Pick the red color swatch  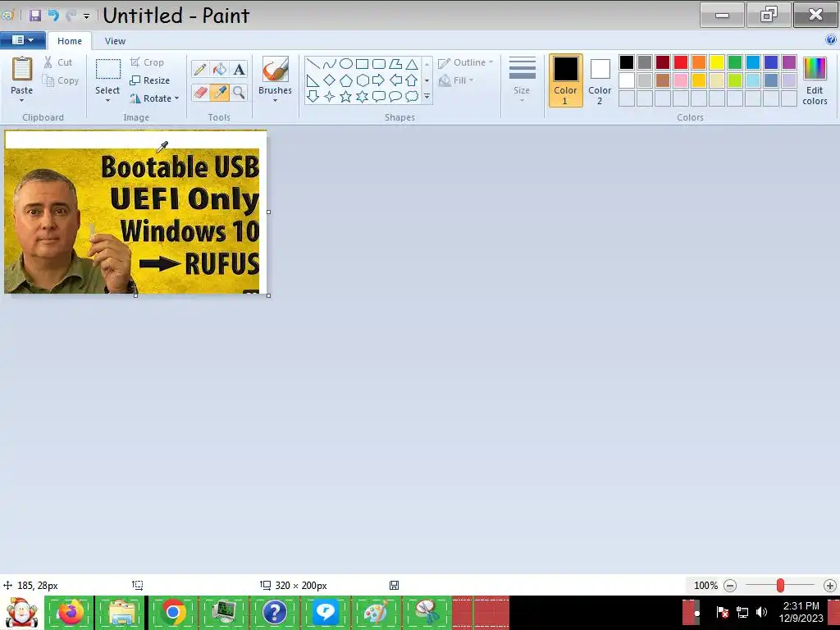[x=681, y=62]
